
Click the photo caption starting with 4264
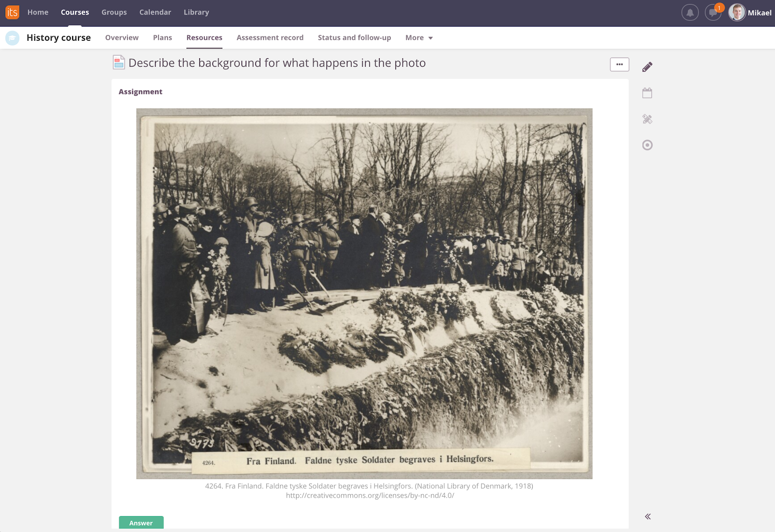[369, 486]
